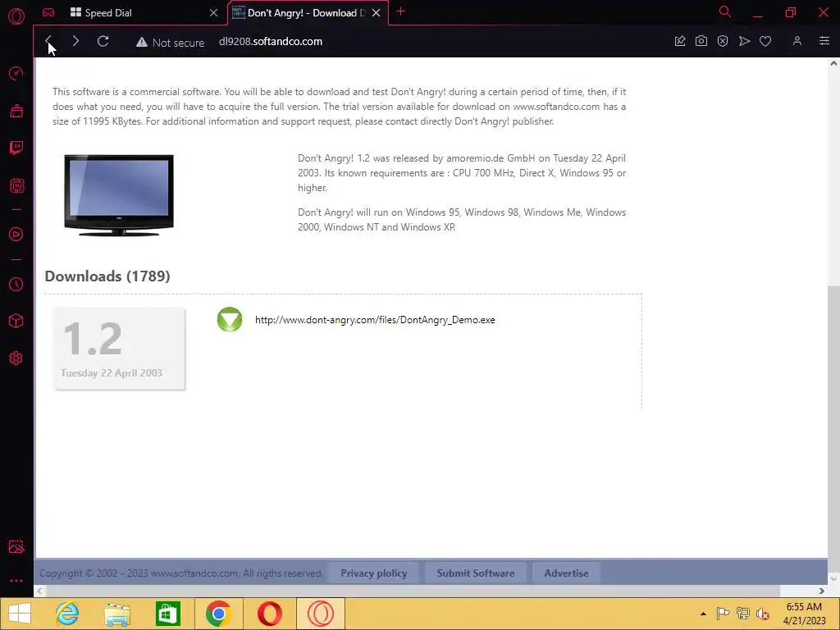Click the green download arrow icon

tap(230, 319)
